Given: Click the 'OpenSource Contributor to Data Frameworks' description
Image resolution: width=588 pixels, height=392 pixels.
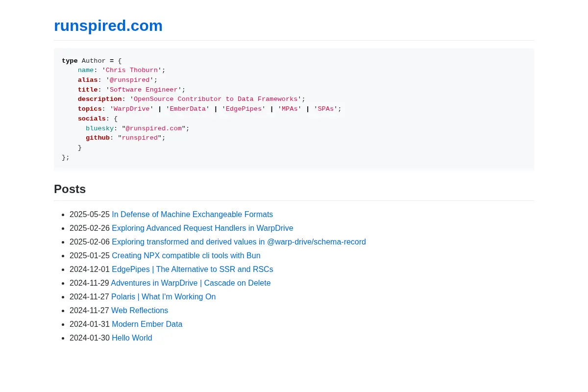Looking at the screenshot, I should coord(216,99).
